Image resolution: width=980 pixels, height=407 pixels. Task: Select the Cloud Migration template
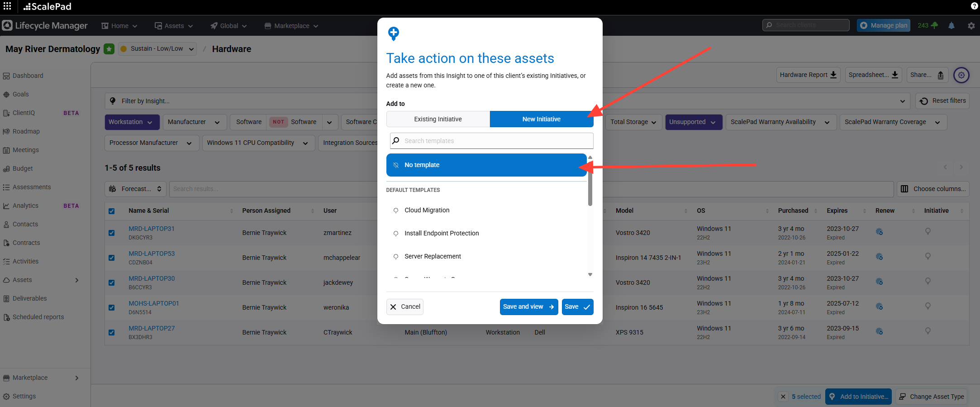427,210
